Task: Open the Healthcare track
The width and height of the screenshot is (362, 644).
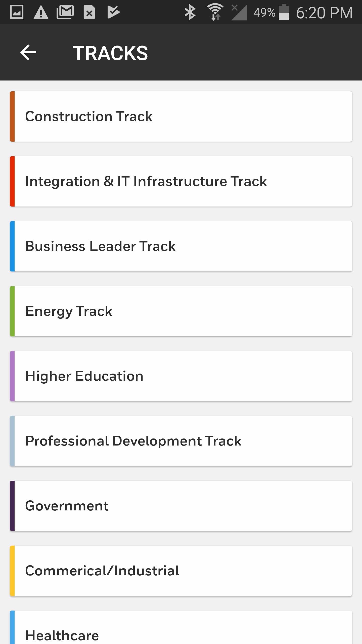Action: pyautogui.click(x=181, y=629)
